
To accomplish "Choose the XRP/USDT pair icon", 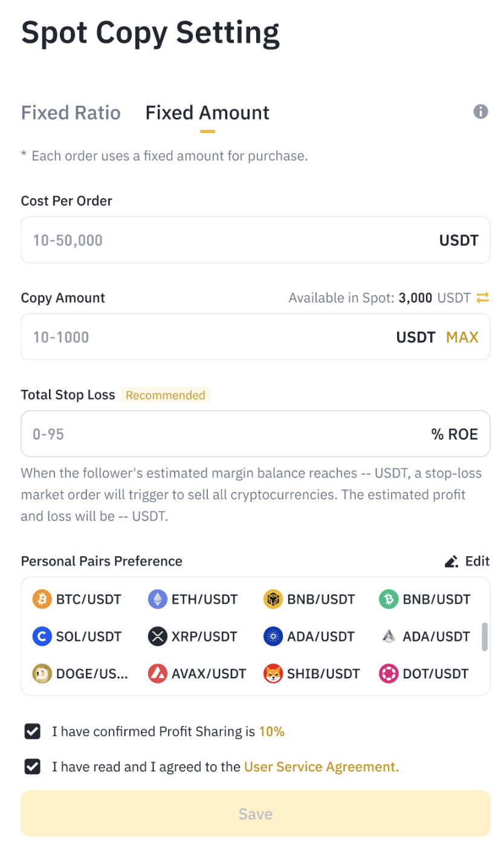I will coord(157,636).
